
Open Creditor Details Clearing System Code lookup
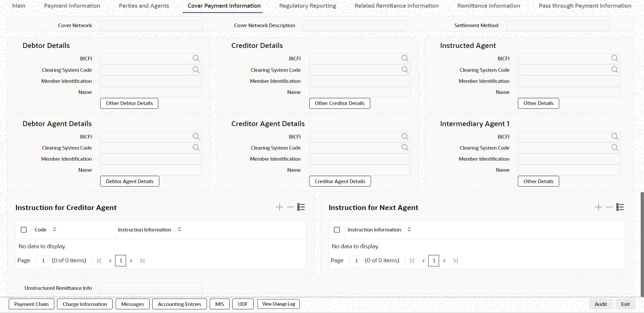[x=405, y=70]
